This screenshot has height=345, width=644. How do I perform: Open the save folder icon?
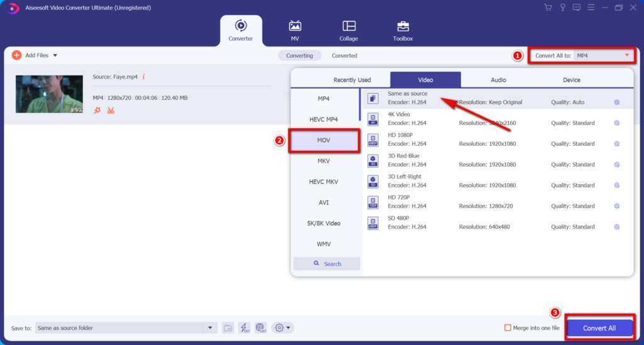tap(228, 328)
